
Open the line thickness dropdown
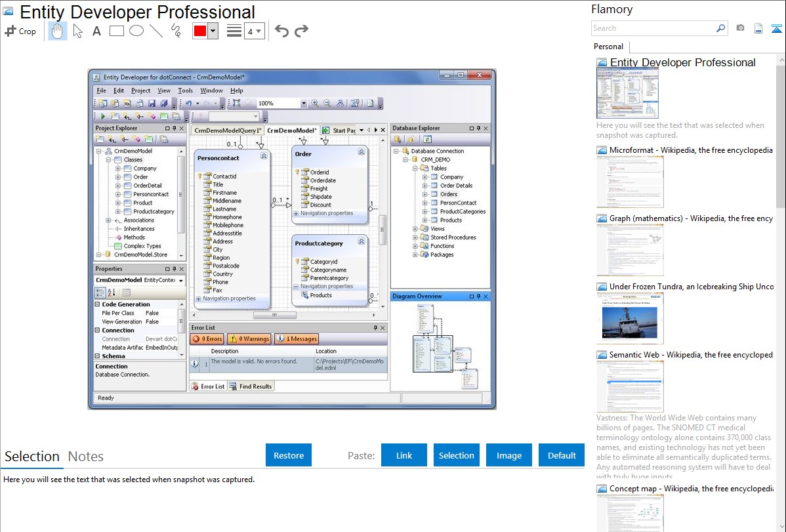254,31
